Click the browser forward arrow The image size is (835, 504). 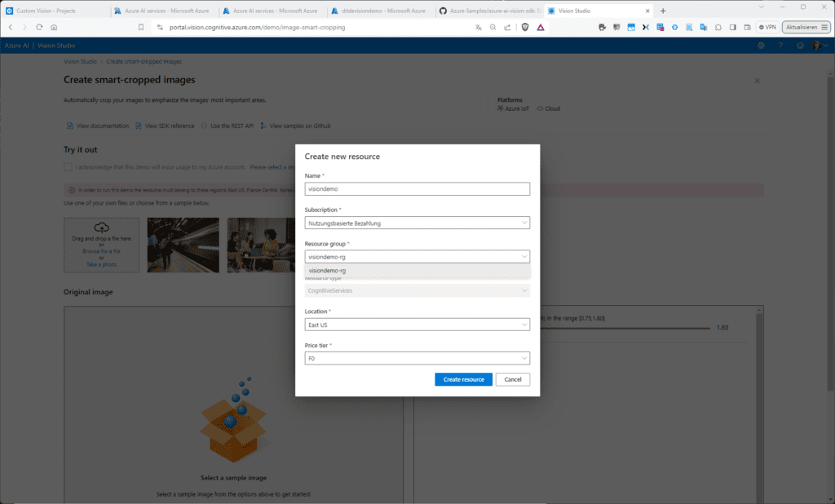[24, 27]
